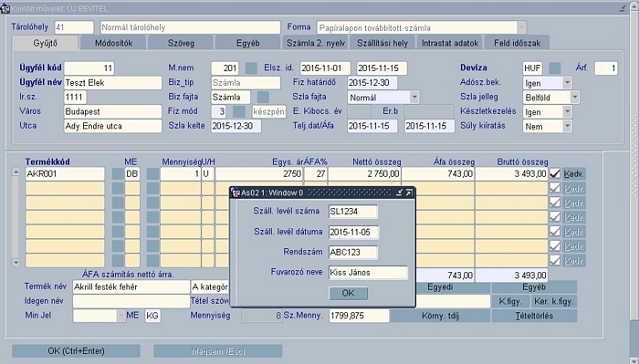Click the Fuvarozó neve input field
This screenshot has height=364, width=639.
coord(368,273)
